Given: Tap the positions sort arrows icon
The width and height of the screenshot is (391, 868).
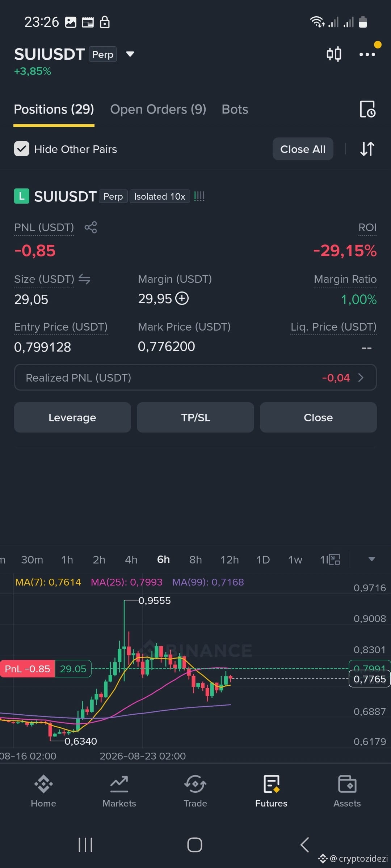Looking at the screenshot, I should [367, 149].
